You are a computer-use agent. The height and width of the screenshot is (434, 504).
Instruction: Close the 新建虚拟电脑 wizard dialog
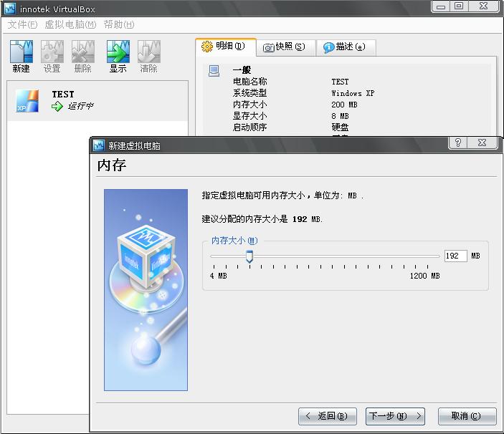coord(482,143)
